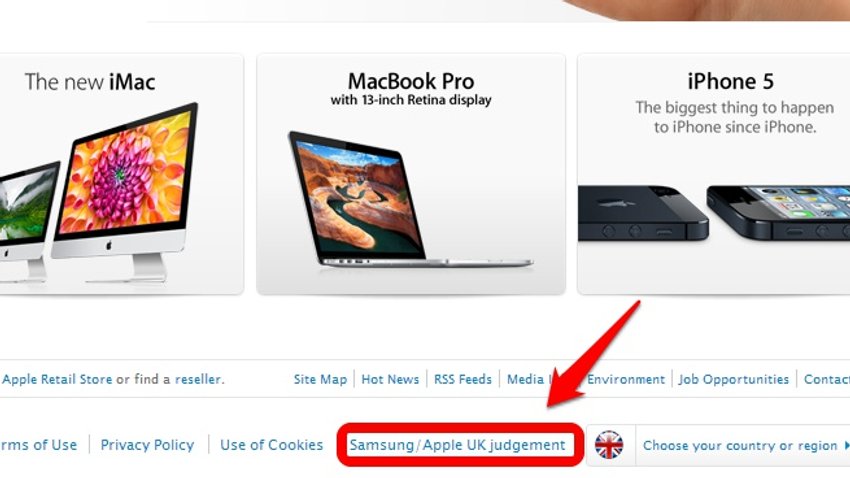This screenshot has width=850, height=478.
Task: Open Use of Cookies page
Action: [x=272, y=445]
